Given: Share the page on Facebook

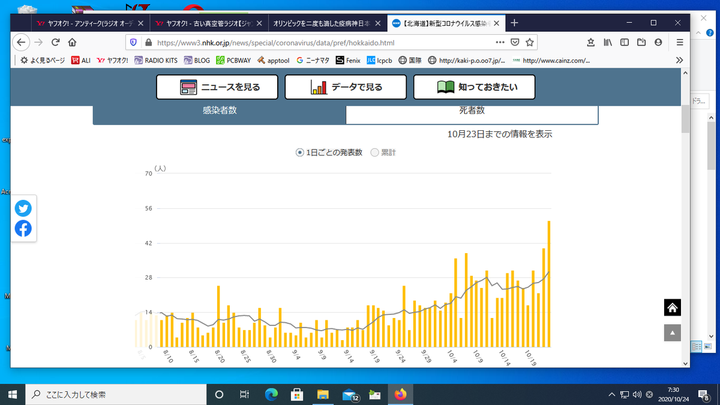Looking at the screenshot, I should pos(22,229).
